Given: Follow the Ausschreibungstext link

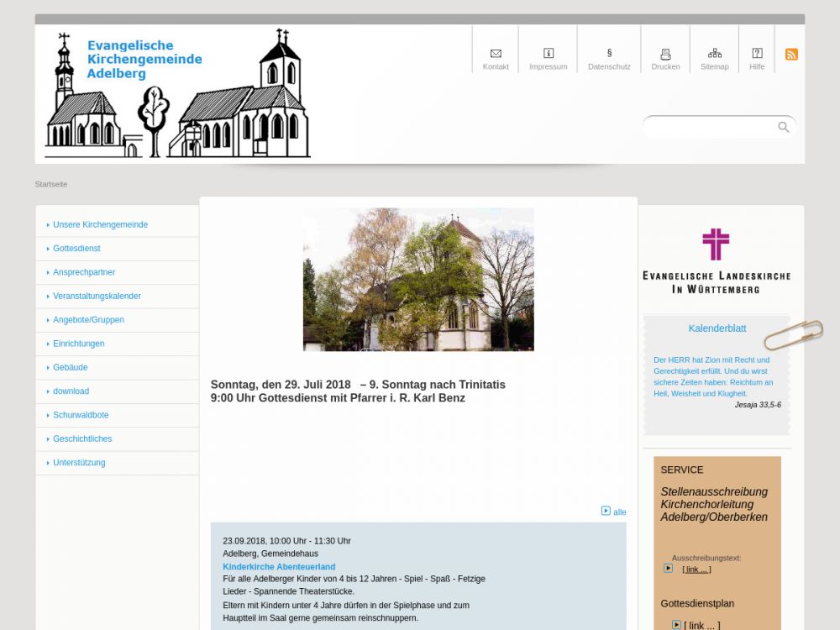Looking at the screenshot, I should [x=696, y=570].
